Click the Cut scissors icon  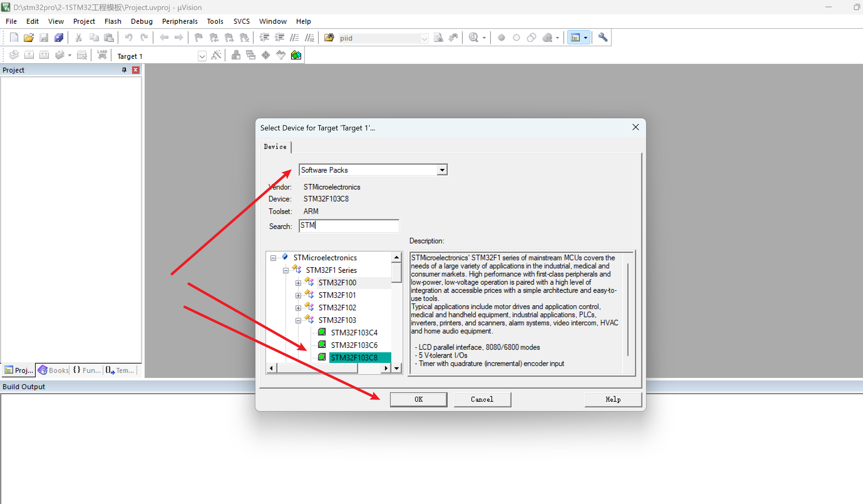tap(79, 38)
